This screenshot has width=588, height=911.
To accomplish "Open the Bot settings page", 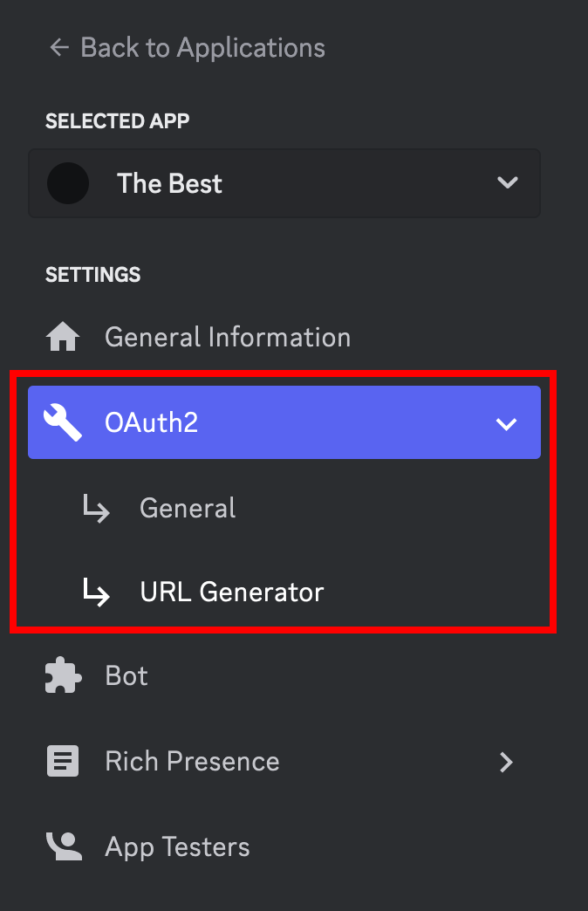I will [126, 675].
